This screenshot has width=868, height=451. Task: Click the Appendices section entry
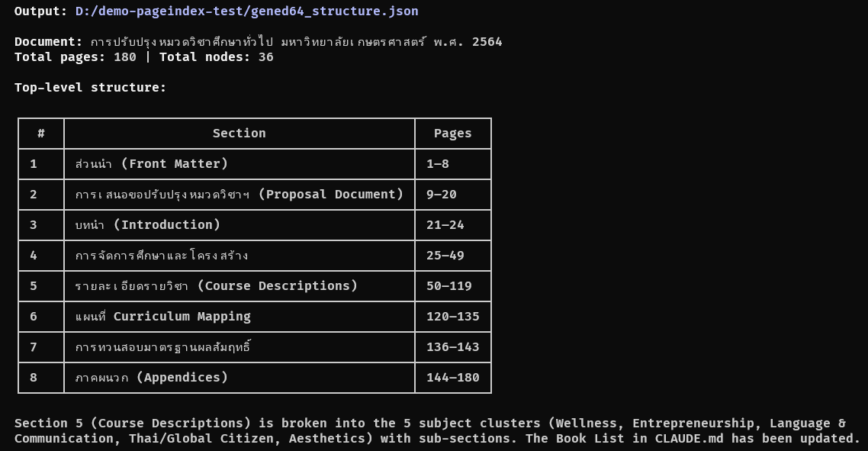pos(152,378)
